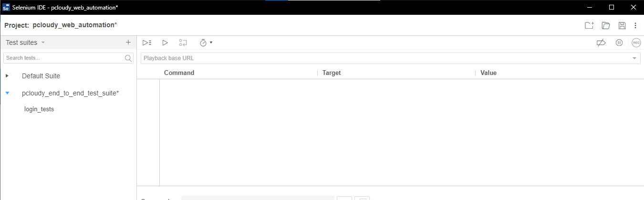644x200 pixels.
Task: Open an existing project folder icon
Action: pos(606,25)
